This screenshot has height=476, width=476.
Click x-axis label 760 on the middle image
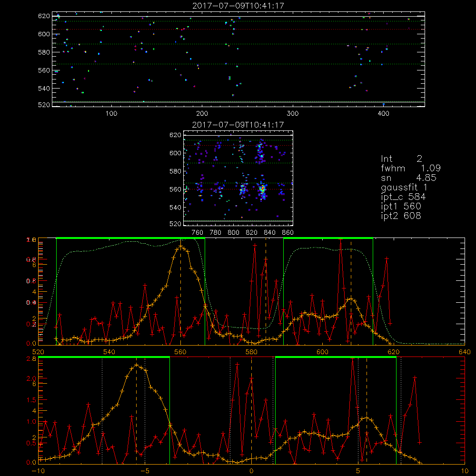pyautogui.click(x=198, y=233)
